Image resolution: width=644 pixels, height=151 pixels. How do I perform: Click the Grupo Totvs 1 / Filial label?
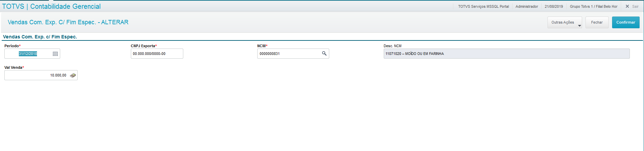click(594, 6)
